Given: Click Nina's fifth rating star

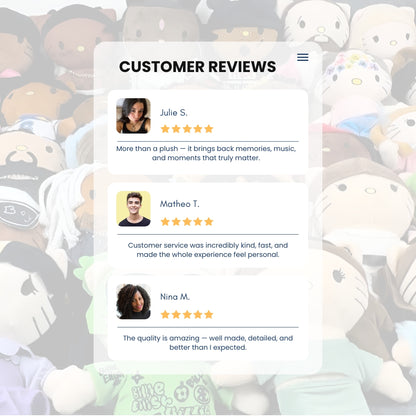Looking at the screenshot, I should pos(209,314).
